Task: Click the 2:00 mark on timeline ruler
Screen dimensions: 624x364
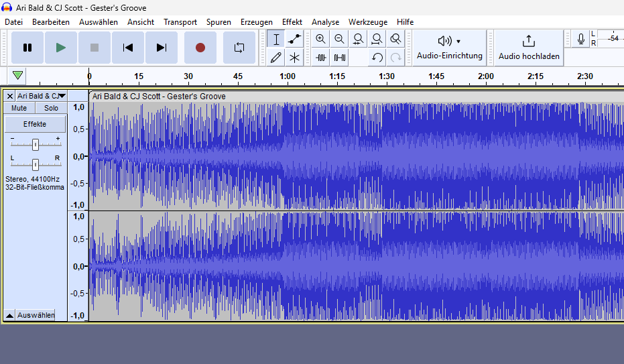Action: pyautogui.click(x=485, y=76)
